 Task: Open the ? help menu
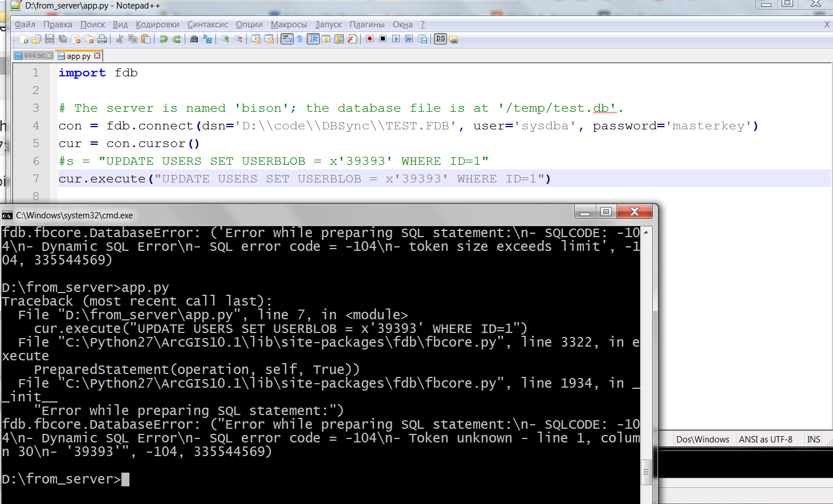point(422,25)
